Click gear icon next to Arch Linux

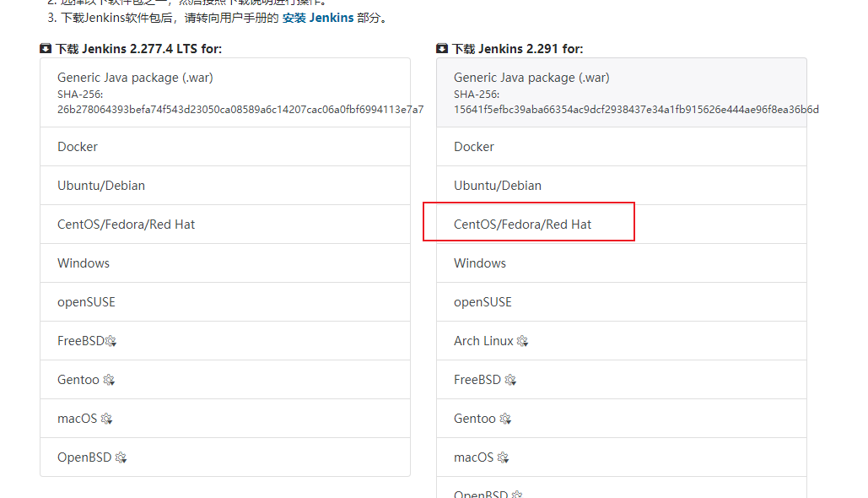tap(523, 341)
